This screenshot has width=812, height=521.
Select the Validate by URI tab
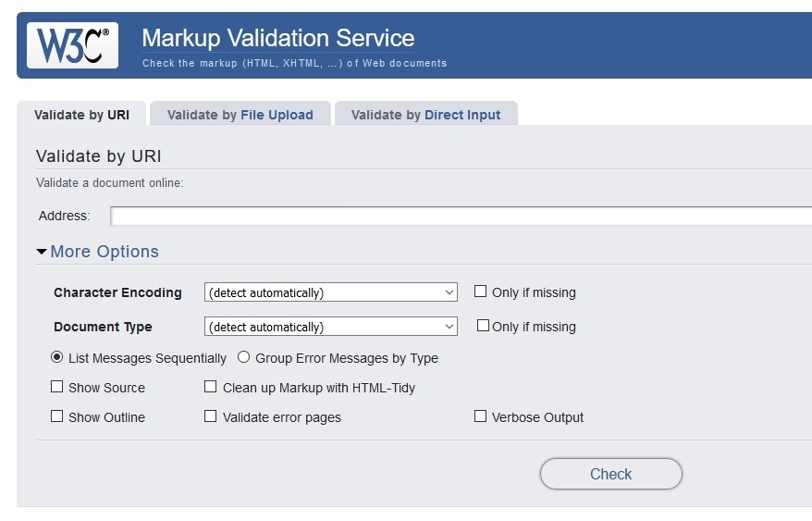click(x=81, y=115)
